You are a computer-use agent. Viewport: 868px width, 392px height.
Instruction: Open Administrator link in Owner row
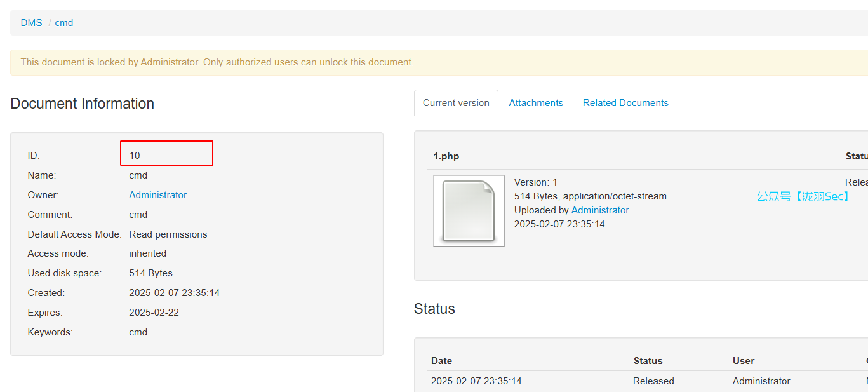[x=157, y=195]
